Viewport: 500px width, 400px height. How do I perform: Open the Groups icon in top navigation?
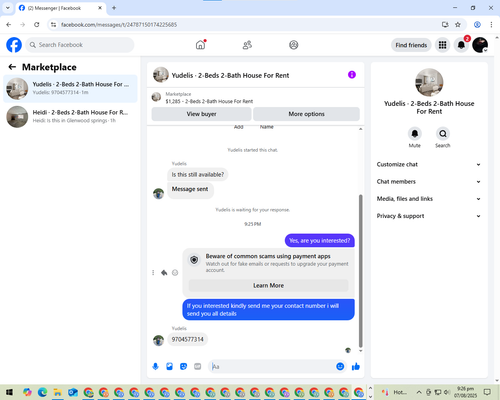tap(294, 45)
